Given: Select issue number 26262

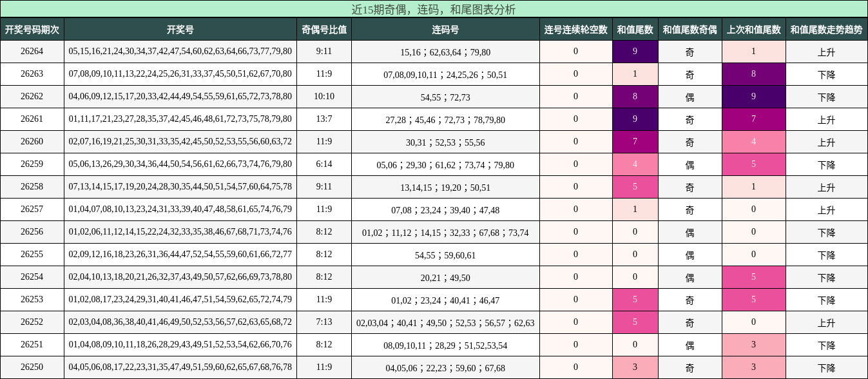Looking at the screenshot, I should pos(32,97).
